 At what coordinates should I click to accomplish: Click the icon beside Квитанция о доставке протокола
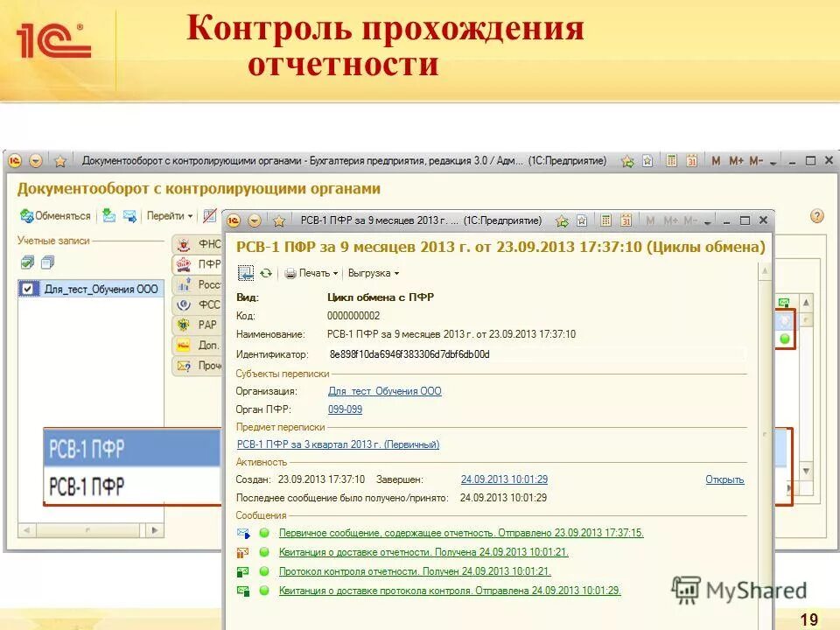click(x=243, y=591)
